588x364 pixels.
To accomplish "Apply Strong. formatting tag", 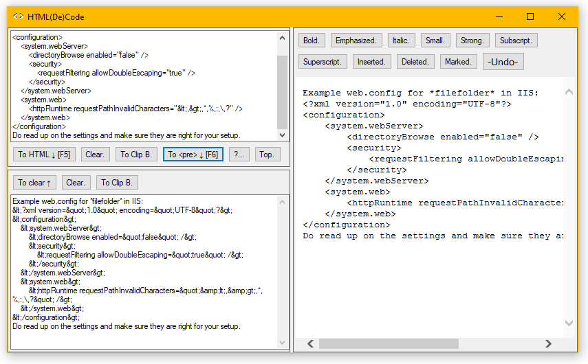I will pyautogui.click(x=472, y=41).
